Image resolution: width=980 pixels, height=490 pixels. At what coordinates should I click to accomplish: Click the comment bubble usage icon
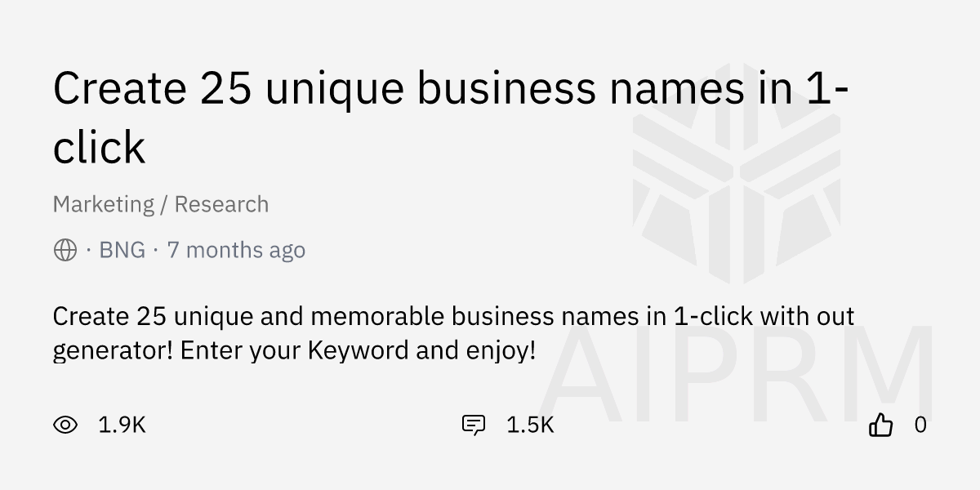pos(474,425)
